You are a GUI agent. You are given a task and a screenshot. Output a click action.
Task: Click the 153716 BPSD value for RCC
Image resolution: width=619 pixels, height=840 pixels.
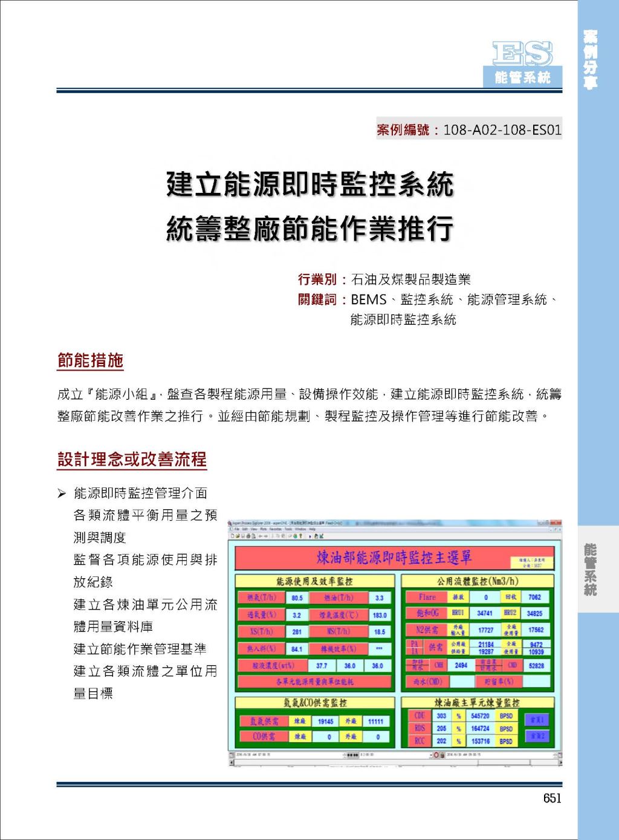point(480,741)
